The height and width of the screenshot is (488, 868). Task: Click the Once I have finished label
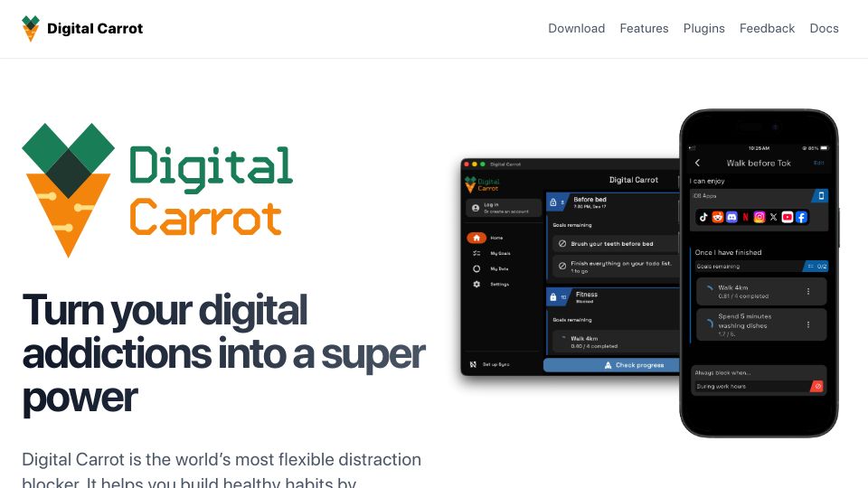coord(728,252)
